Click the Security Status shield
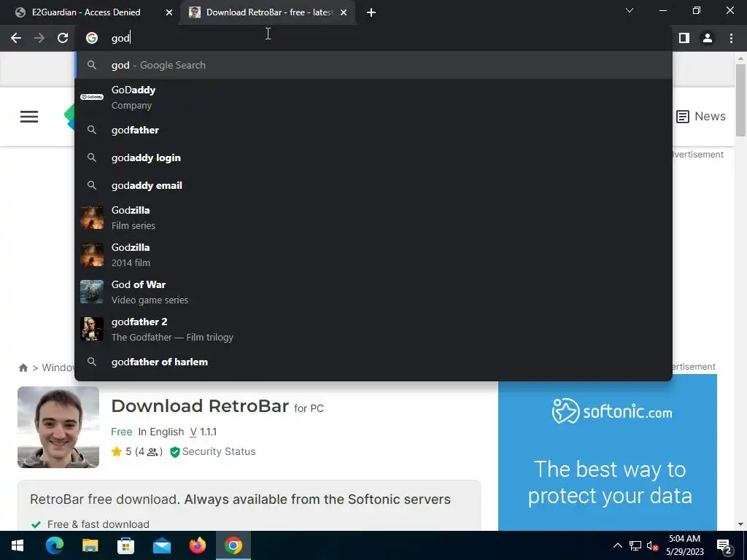The height and width of the screenshot is (560, 747). coord(175,452)
